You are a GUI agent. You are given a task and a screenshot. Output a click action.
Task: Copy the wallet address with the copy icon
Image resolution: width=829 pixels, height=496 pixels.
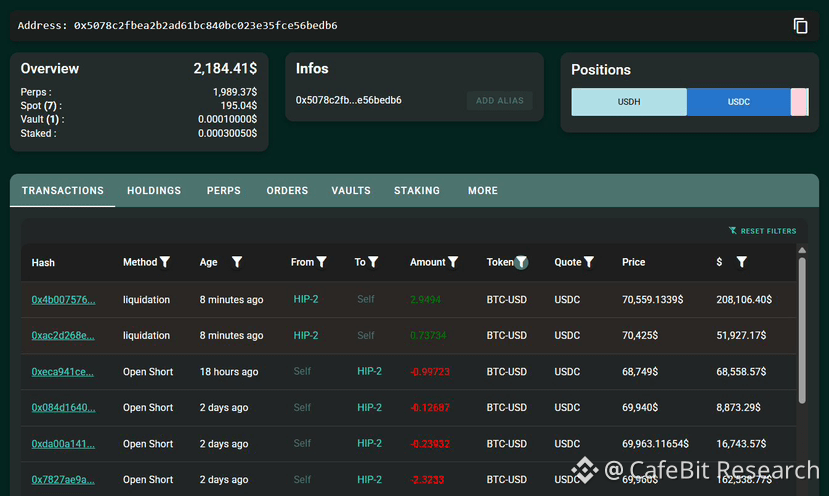click(x=800, y=25)
